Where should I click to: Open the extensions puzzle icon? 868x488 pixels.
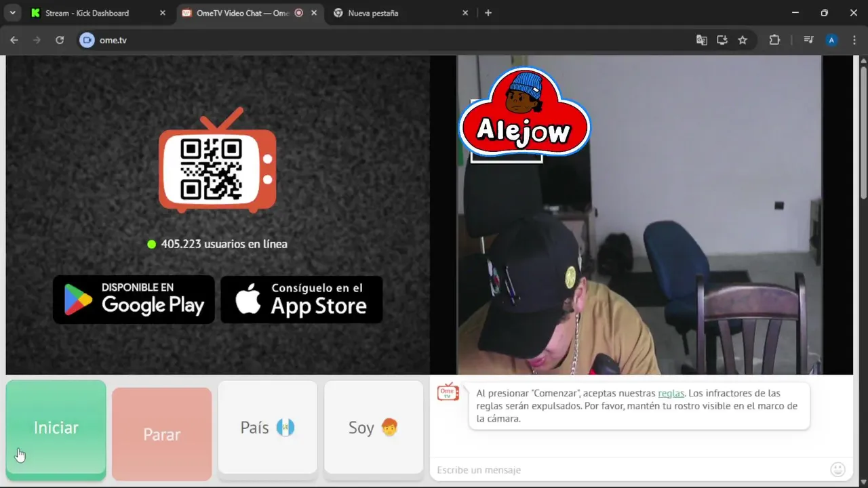pyautogui.click(x=774, y=40)
